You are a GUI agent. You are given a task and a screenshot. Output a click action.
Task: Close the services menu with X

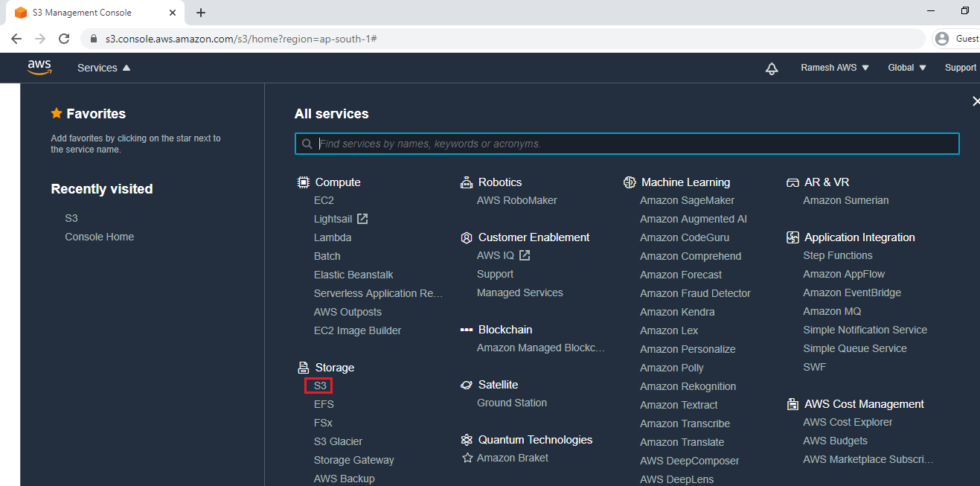point(976,101)
